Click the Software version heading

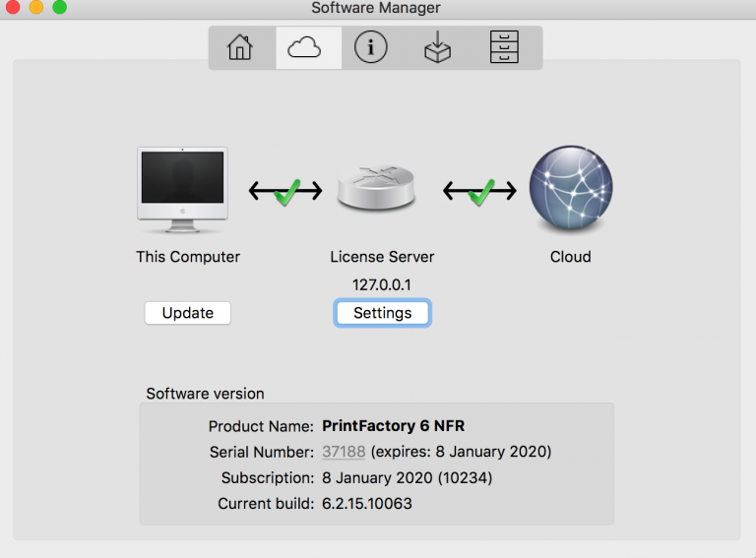206,394
